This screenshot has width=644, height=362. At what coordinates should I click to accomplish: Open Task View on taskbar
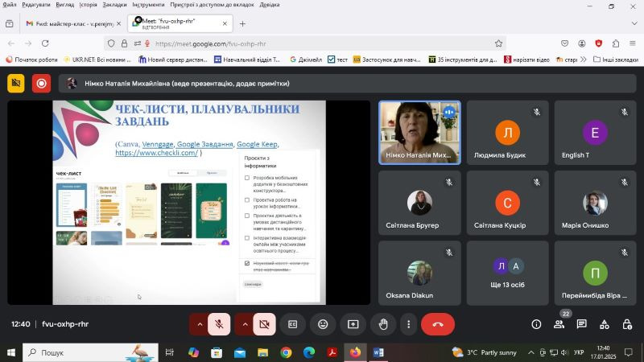169,352
